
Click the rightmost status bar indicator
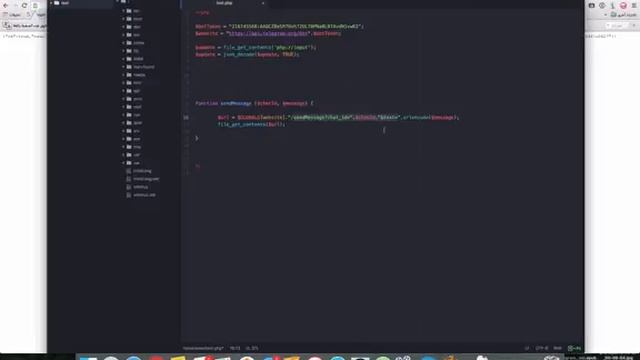[574, 348]
